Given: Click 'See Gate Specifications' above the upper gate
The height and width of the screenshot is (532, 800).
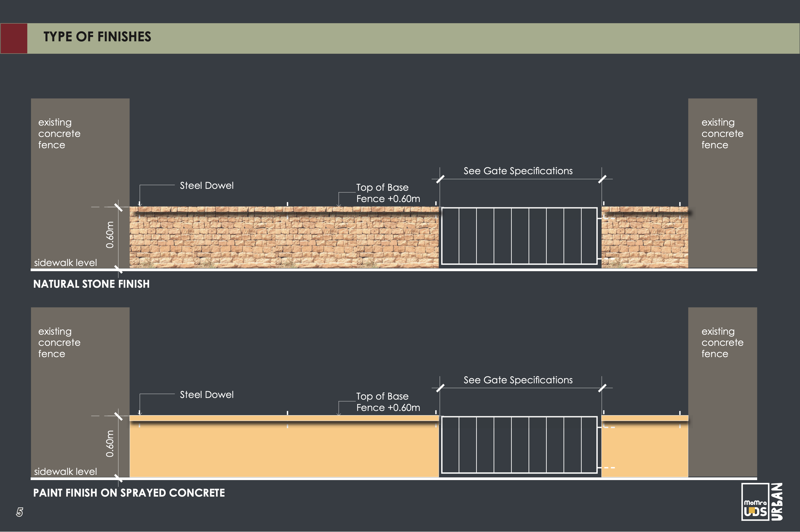Looking at the screenshot, I should (x=518, y=171).
